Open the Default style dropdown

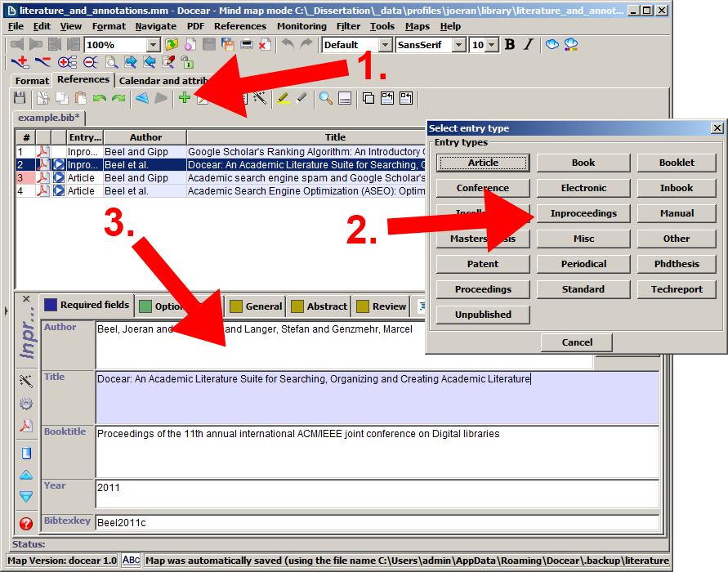pos(385,45)
